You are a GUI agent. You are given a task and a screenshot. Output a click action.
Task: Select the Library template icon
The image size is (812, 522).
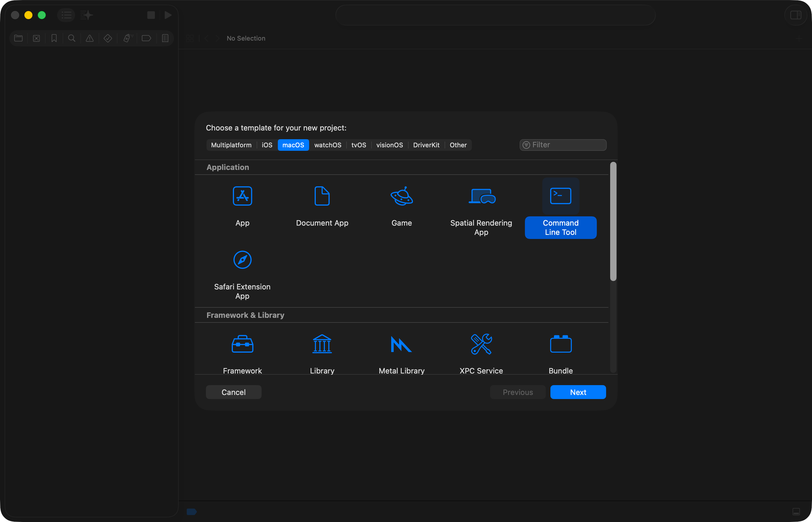(322, 344)
